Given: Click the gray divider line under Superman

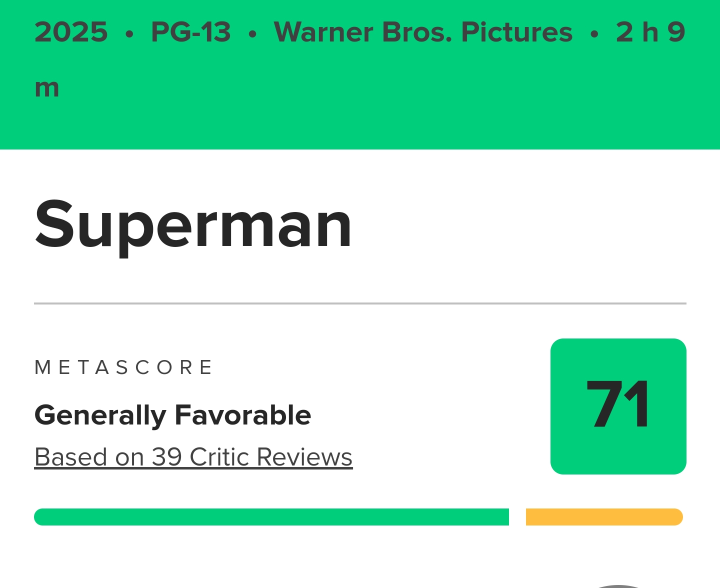Looking at the screenshot, I should (x=360, y=303).
